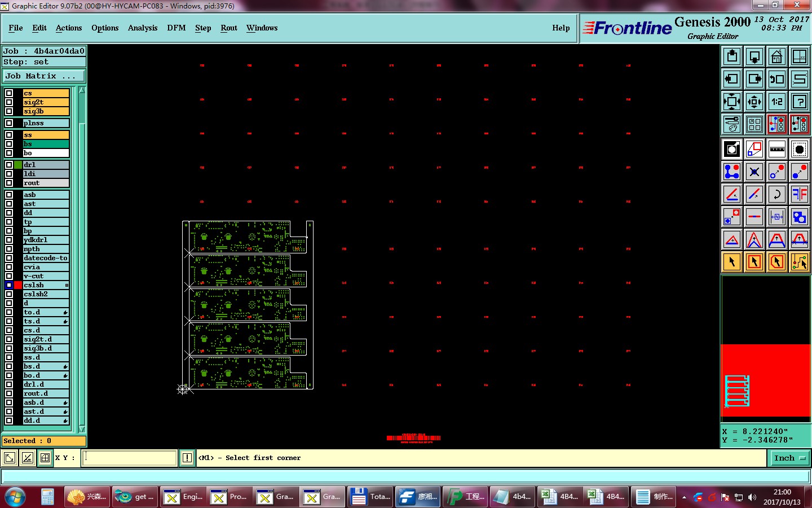Click the pan left arrow icon
The width and height of the screenshot is (812, 508).
tap(732, 79)
